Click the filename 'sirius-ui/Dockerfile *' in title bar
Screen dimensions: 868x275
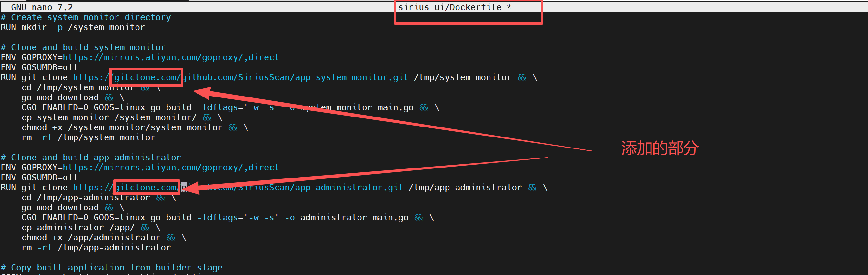[455, 7]
